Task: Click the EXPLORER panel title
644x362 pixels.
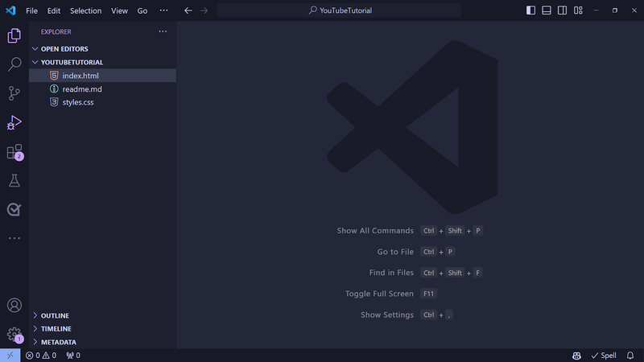Action: (x=56, y=31)
